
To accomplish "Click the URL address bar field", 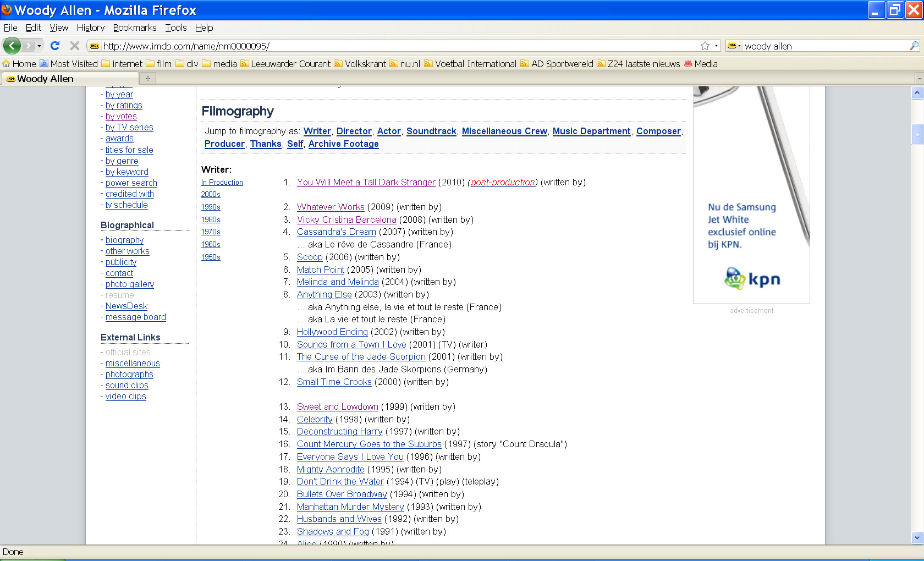I will (396, 46).
